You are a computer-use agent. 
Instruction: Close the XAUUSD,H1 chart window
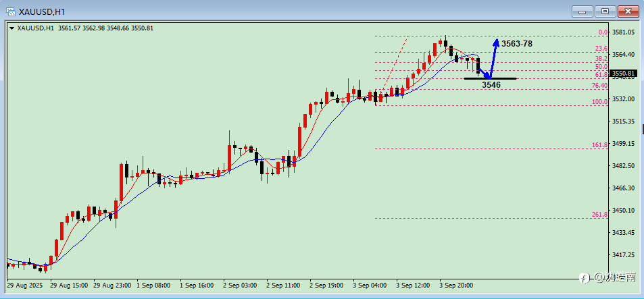point(628,11)
